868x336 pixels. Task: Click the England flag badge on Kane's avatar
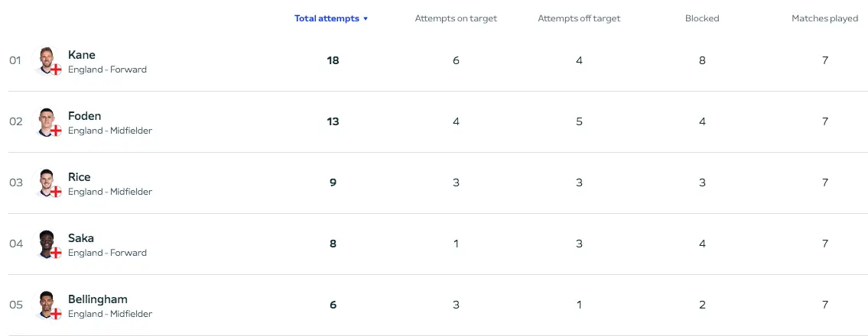point(56,69)
